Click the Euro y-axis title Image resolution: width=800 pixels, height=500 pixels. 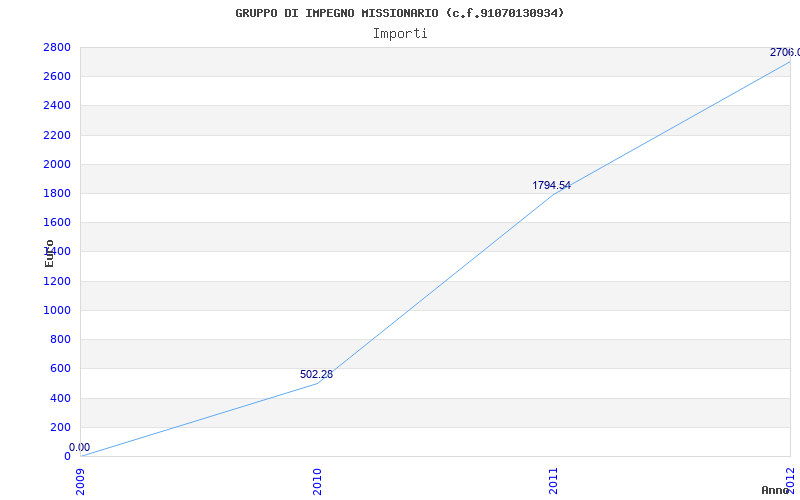point(49,254)
